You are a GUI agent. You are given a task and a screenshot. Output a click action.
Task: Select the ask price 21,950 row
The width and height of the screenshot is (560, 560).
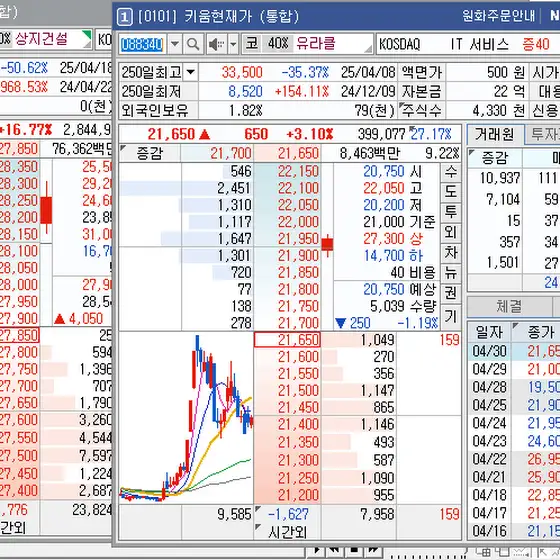pos(288,239)
